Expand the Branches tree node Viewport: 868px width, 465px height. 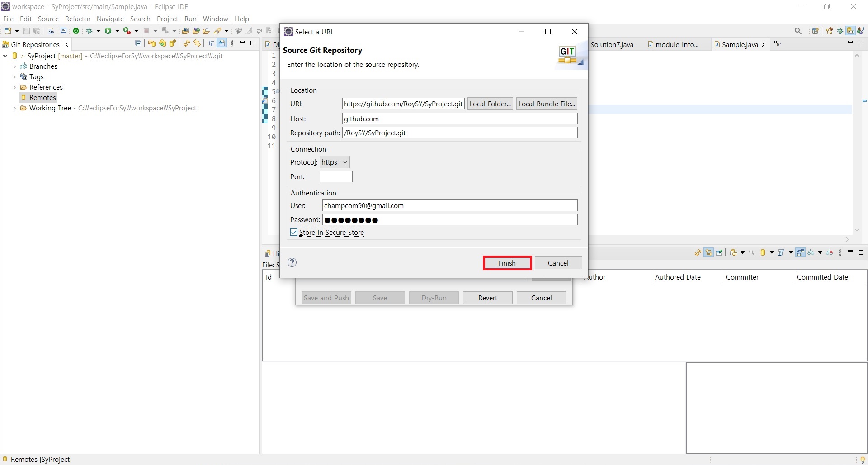(x=14, y=66)
